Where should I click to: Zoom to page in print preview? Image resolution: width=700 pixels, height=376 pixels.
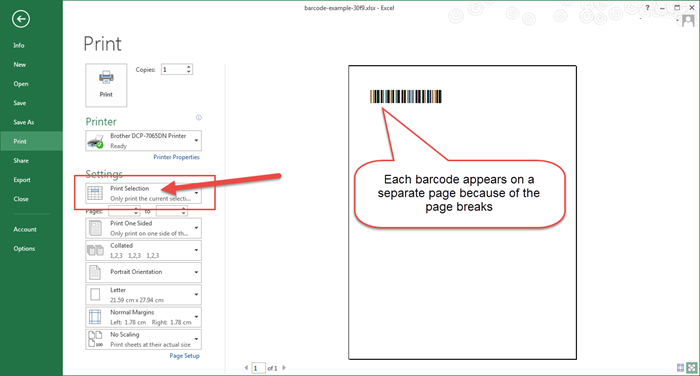[x=692, y=368]
